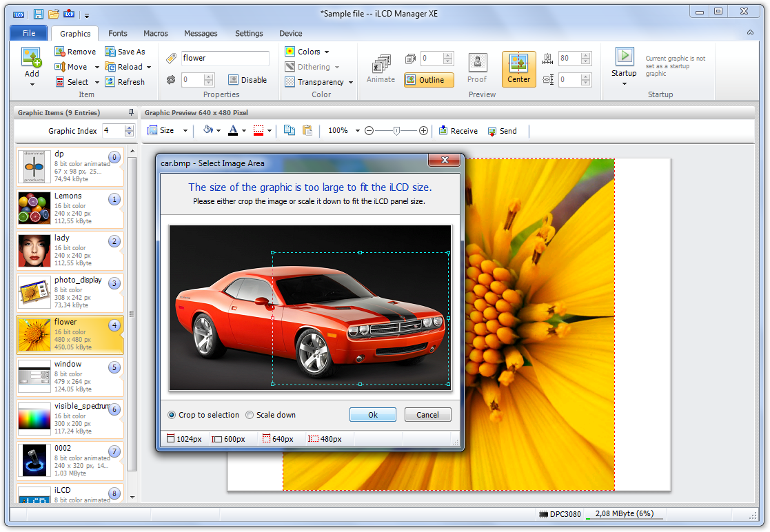Toggle the Outline preview button

[429, 80]
